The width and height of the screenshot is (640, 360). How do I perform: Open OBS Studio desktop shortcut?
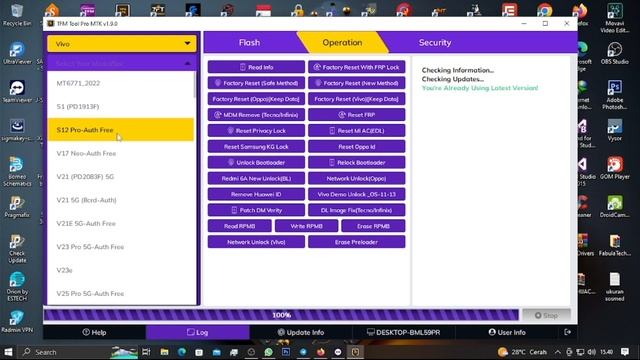point(614,53)
